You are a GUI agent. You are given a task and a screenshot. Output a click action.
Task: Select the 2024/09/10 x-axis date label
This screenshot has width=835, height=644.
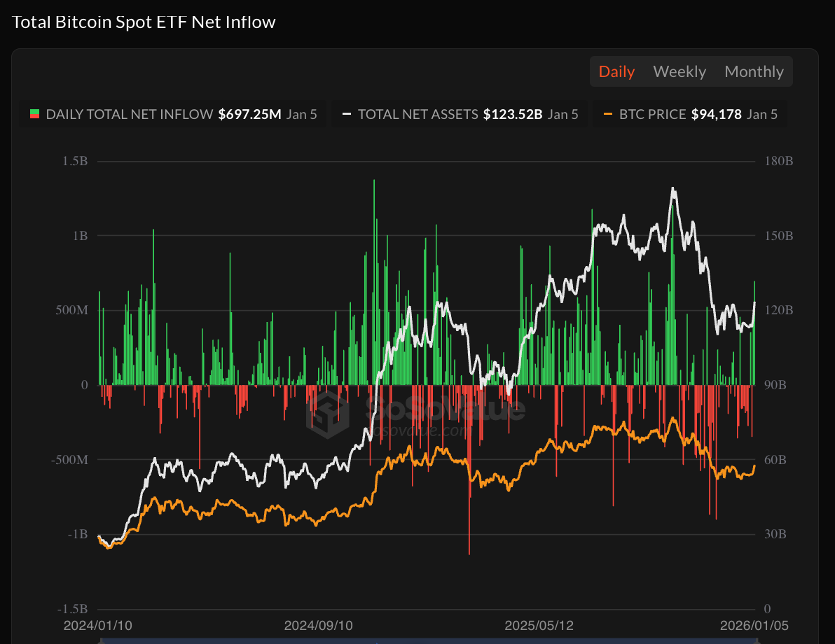click(x=319, y=625)
